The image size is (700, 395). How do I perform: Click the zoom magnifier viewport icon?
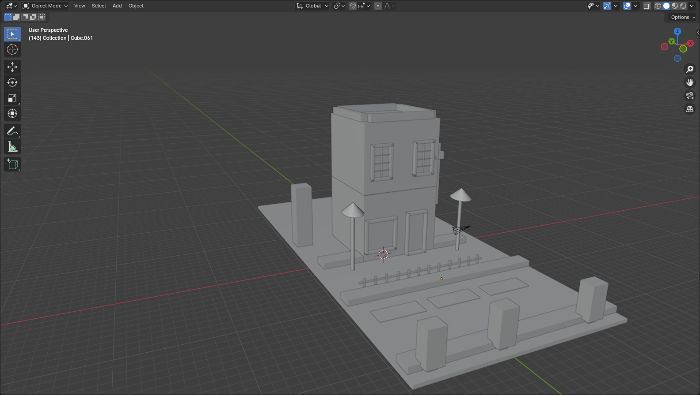pos(690,69)
